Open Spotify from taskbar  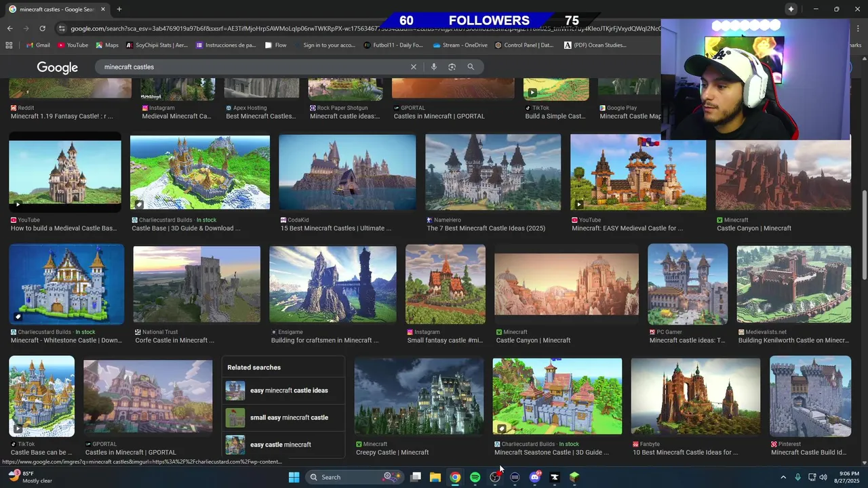[x=475, y=477]
